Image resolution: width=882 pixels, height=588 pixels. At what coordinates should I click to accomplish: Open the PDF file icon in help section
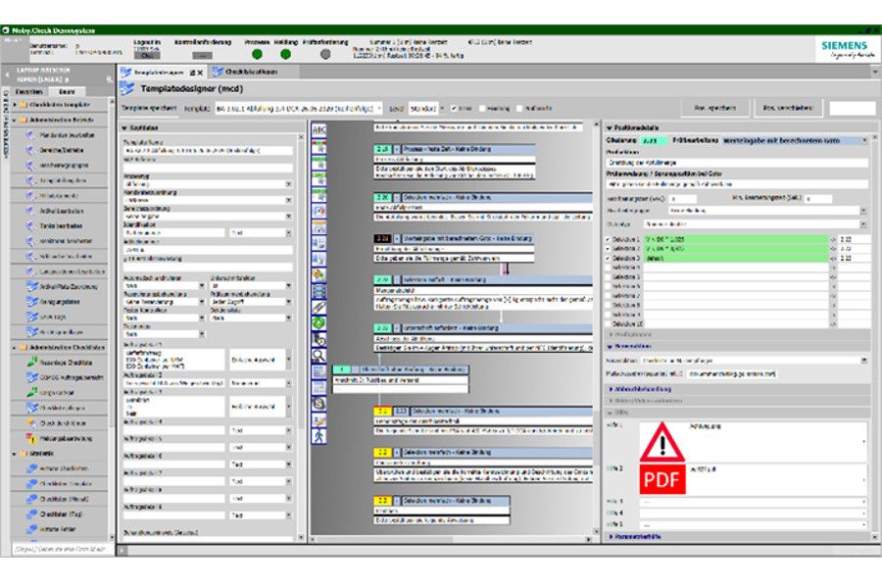tap(662, 480)
